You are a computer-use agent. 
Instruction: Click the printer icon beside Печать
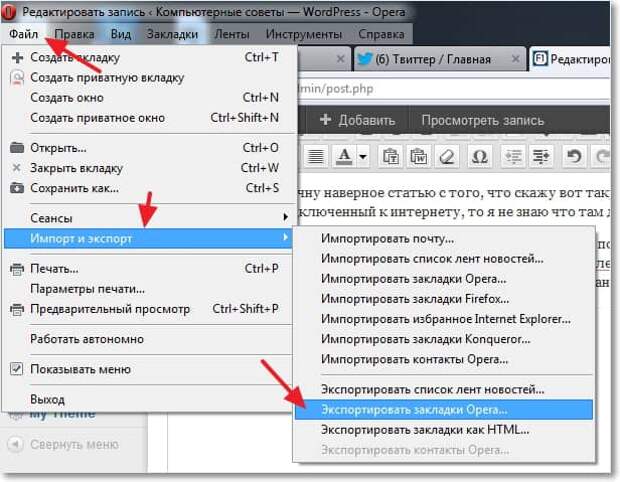click(x=17, y=269)
